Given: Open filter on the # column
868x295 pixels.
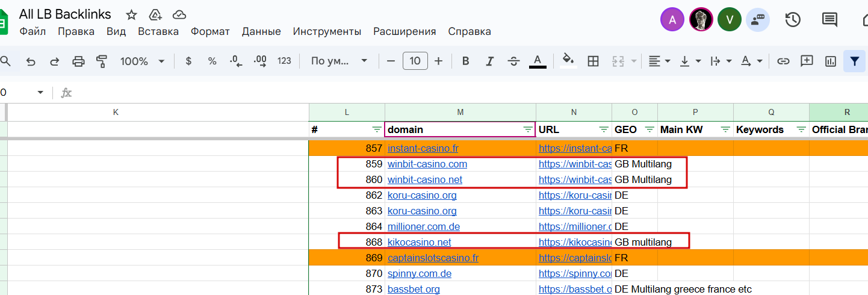Looking at the screenshot, I should [x=377, y=129].
